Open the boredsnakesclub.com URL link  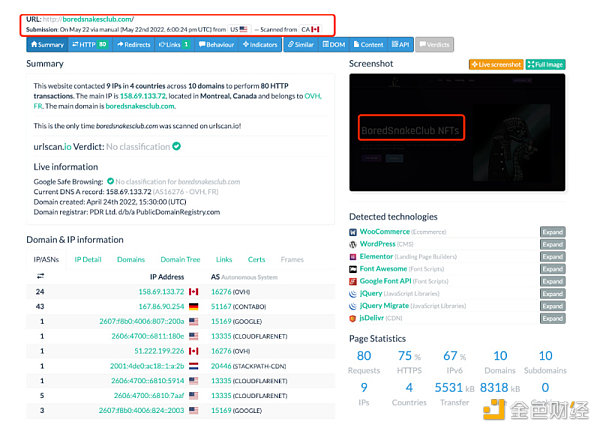coord(85,19)
